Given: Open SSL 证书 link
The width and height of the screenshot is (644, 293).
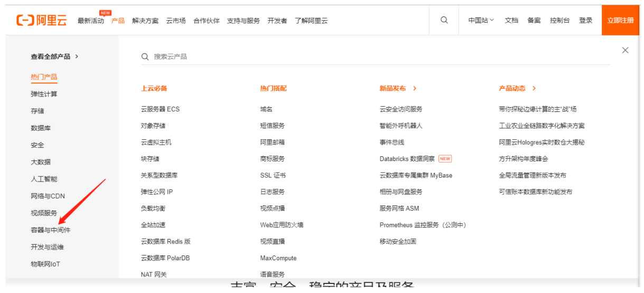Looking at the screenshot, I should (x=273, y=175).
